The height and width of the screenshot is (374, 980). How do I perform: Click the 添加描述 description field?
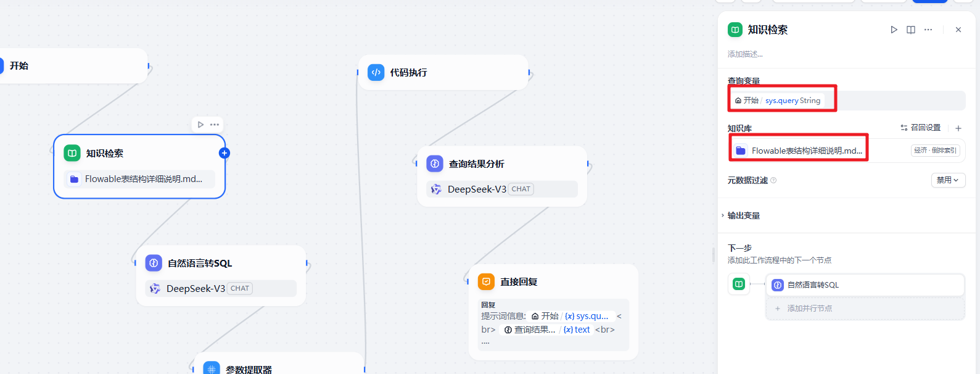[745, 54]
